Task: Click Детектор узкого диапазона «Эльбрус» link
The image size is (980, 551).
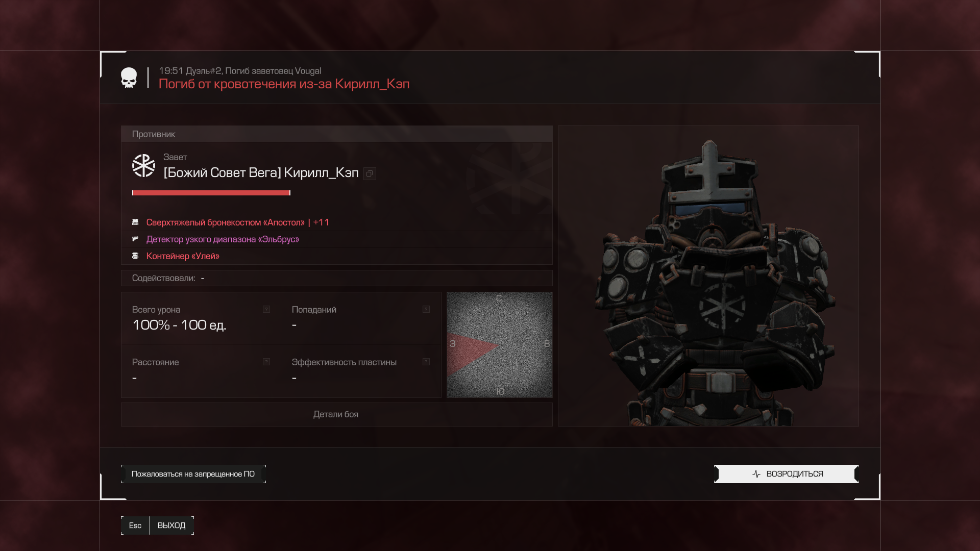Action: point(223,239)
